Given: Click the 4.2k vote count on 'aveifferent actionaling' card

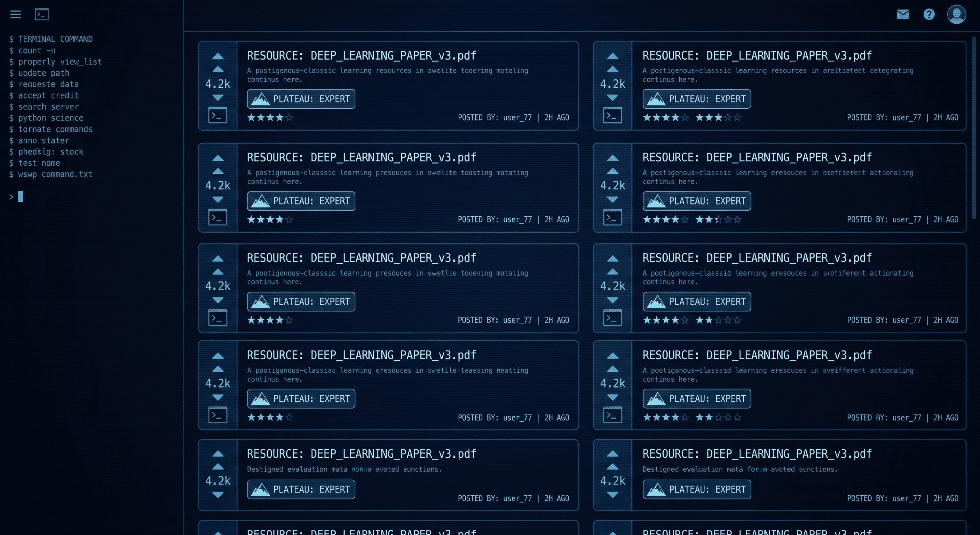Looking at the screenshot, I should point(612,383).
